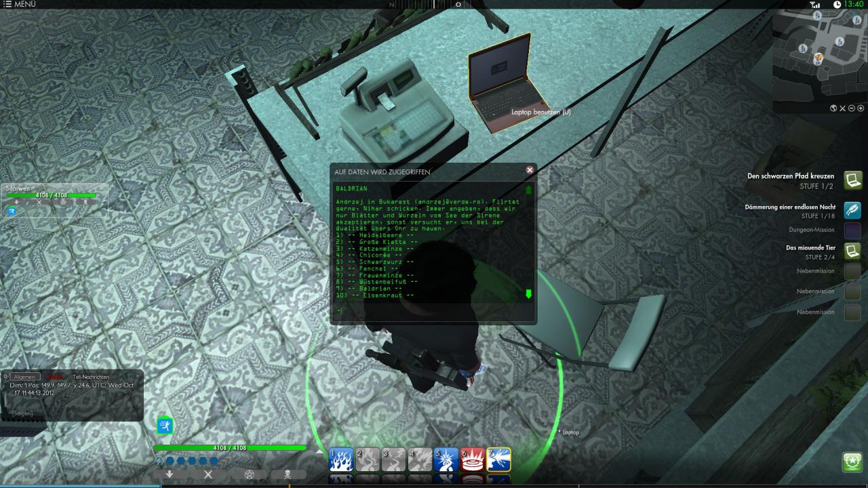868x488 pixels.
Task: Click first empty Nebenmission slot
Action: click(852, 271)
